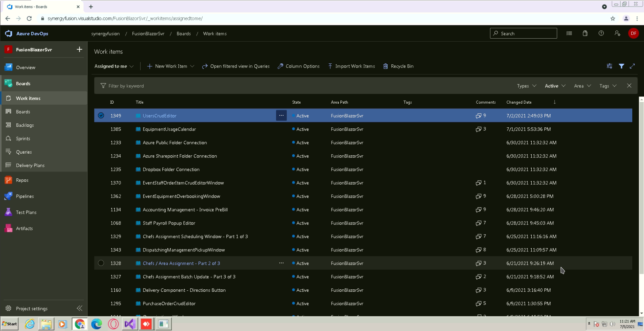Click Open filtered view in Queries
Viewport: 644px width, 331px height.
point(236,66)
